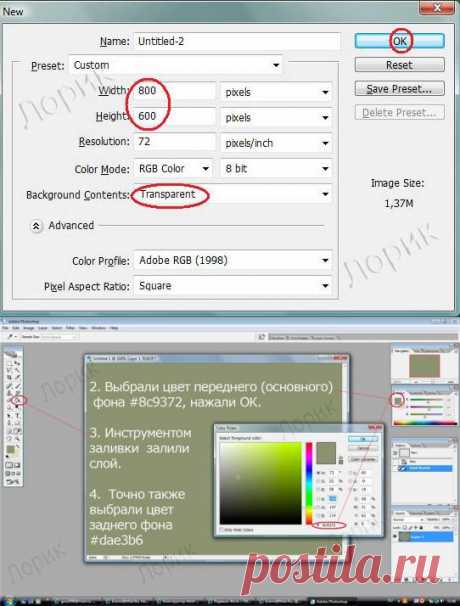
Task: Click the Save Preset... button
Action: [399, 89]
